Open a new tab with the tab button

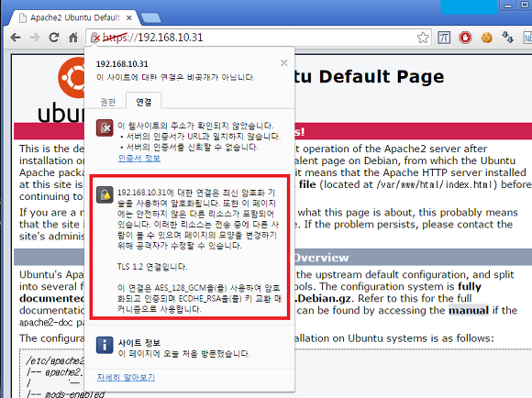pos(150,18)
